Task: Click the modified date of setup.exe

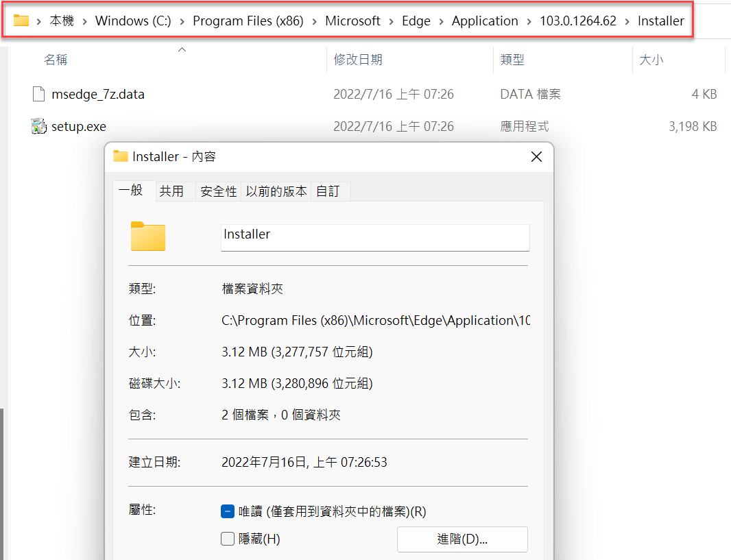Action: click(394, 126)
